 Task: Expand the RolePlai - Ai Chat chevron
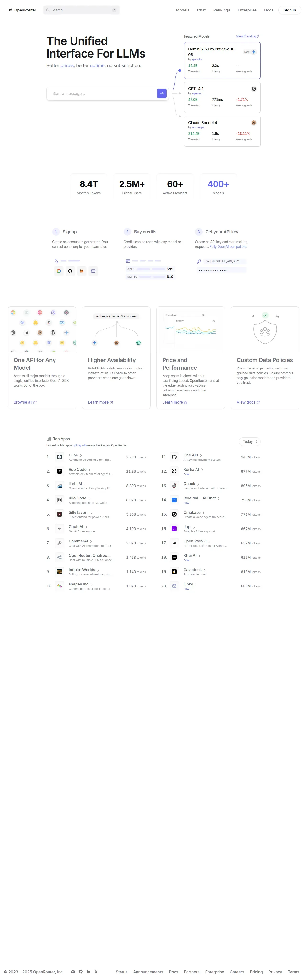point(219,498)
